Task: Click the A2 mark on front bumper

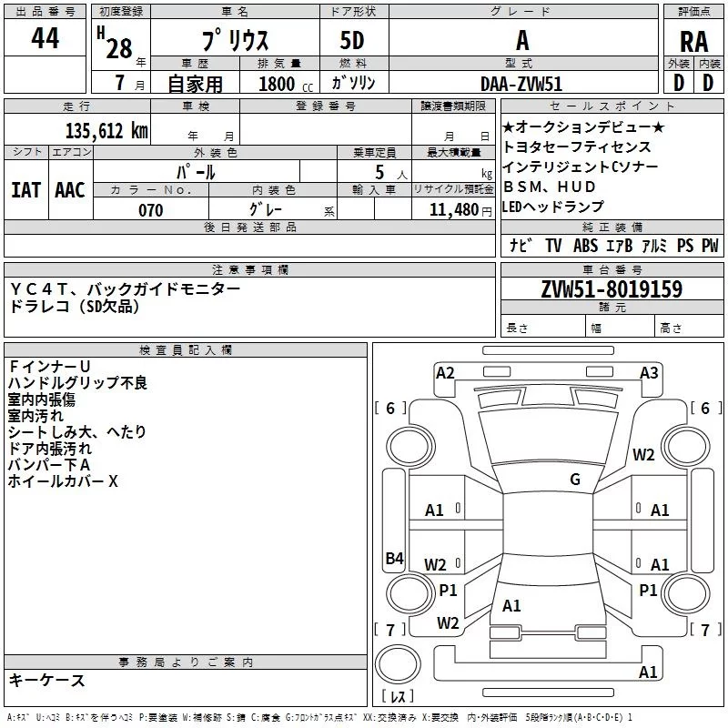Action: pyautogui.click(x=445, y=373)
